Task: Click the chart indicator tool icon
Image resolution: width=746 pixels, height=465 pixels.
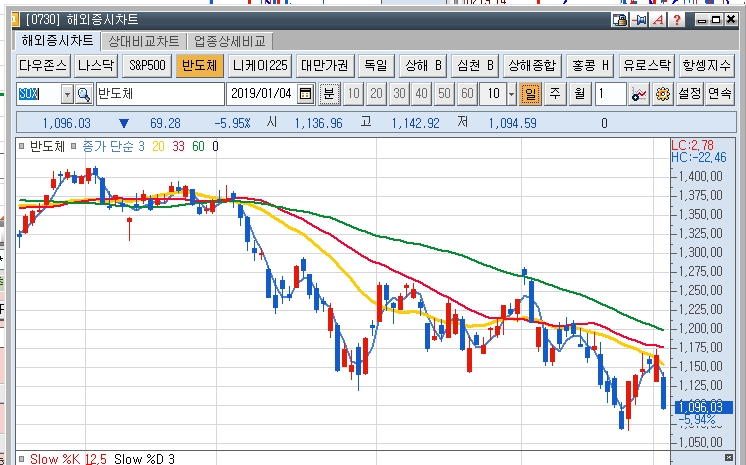Action: 640,94
